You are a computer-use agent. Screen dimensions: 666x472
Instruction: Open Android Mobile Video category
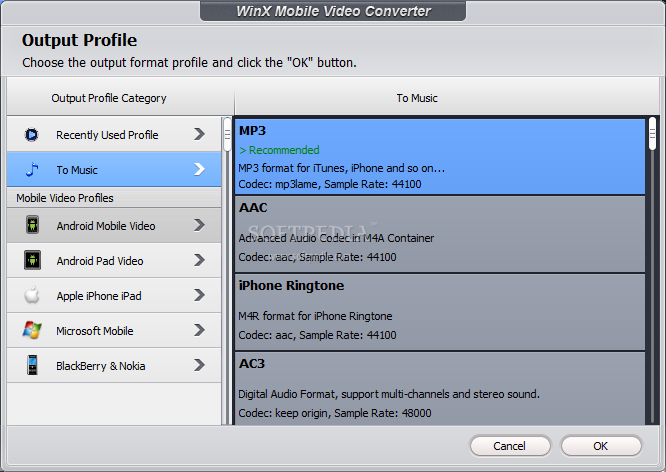[114, 225]
